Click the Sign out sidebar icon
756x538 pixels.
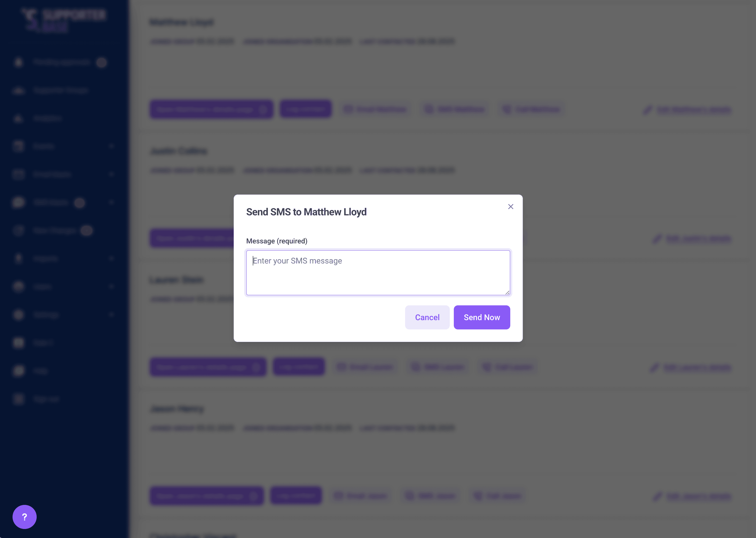(x=19, y=399)
